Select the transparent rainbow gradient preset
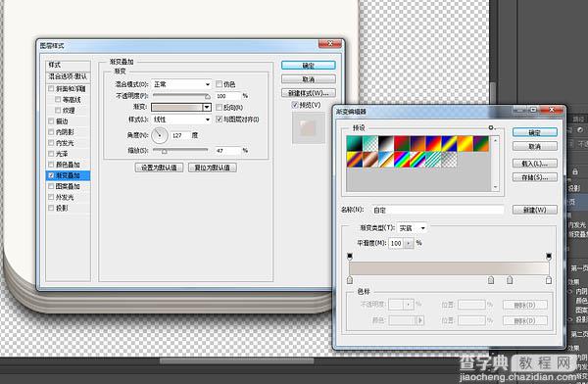Screen dimensions: 588x384 click(x=417, y=160)
